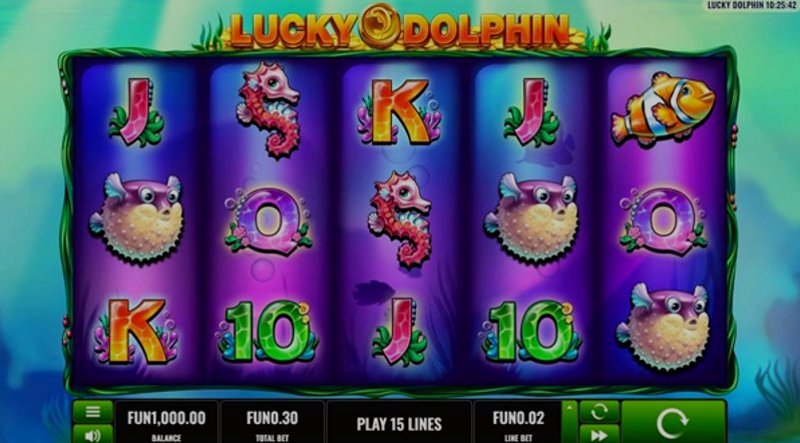Click the orange K symbol on reel three
The image size is (800, 443).
coord(399,112)
